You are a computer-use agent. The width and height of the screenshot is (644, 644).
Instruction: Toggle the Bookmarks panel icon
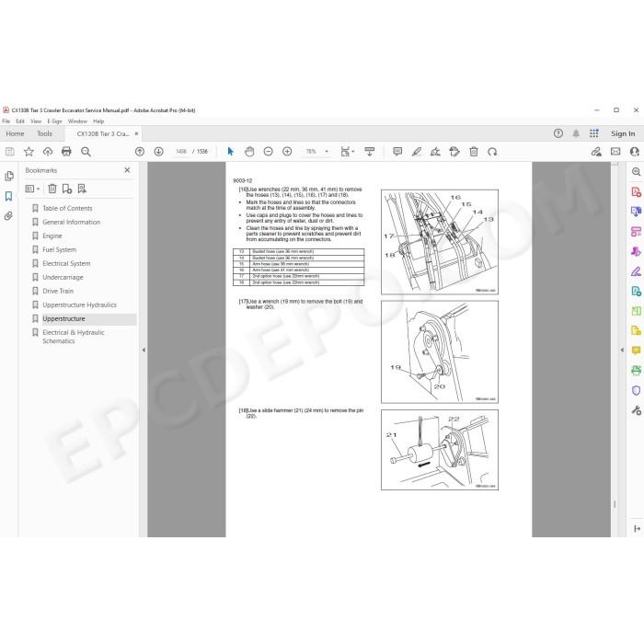coord(8,196)
